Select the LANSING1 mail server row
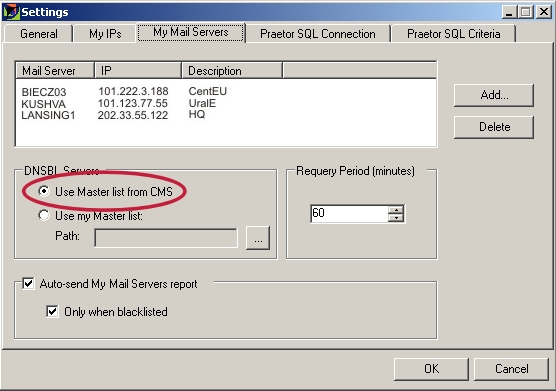Image resolution: width=556 pixels, height=391 pixels. tap(48, 115)
